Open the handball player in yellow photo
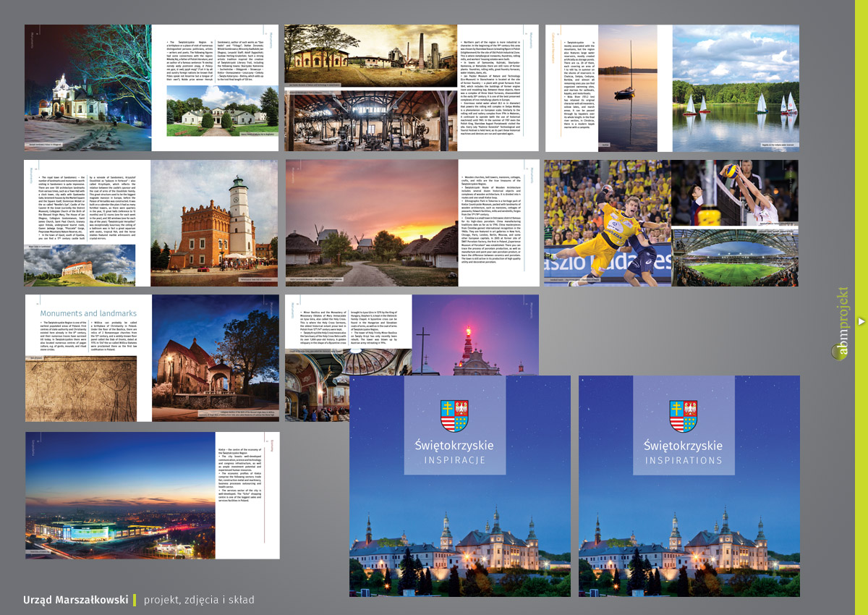 click(607, 223)
